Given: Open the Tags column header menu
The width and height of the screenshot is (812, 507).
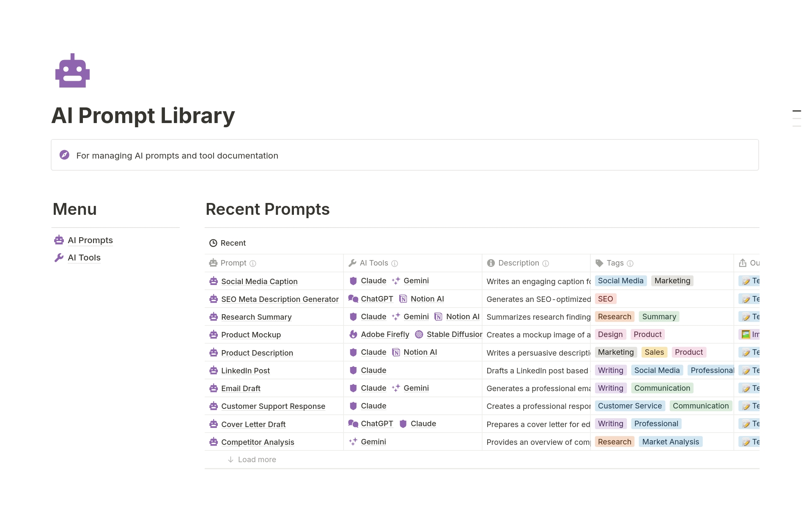Looking at the screenshot, I should click(615, 263).
